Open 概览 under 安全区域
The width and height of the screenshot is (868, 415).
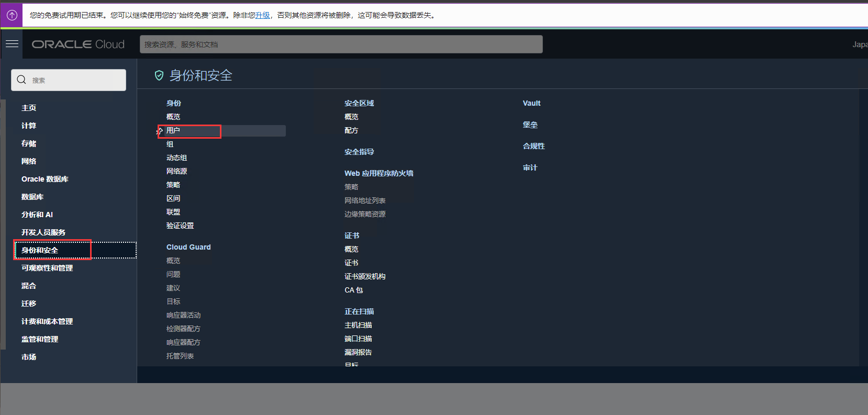(351, 117)
